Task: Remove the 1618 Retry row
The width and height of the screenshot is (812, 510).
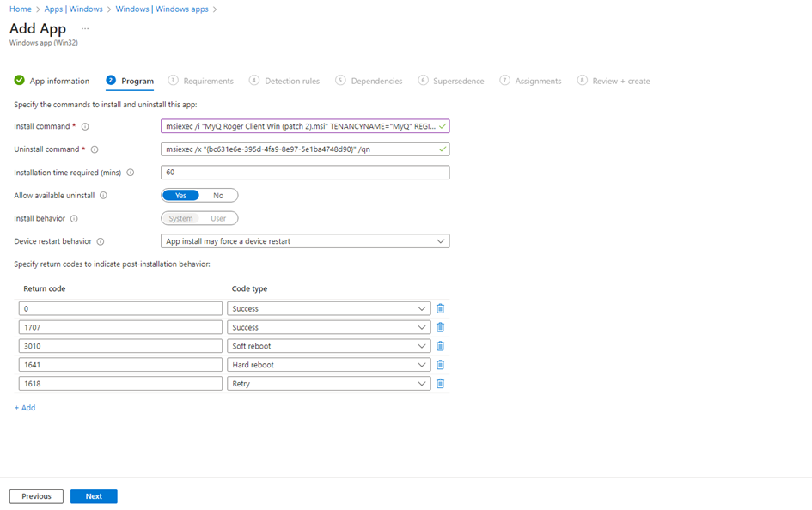Action: [x=440, y=384]
